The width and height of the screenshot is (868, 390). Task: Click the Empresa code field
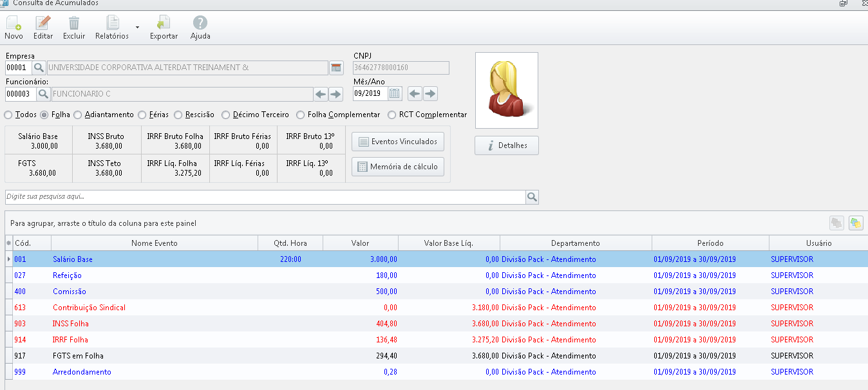pyautogui.click(x=18, y=68)
